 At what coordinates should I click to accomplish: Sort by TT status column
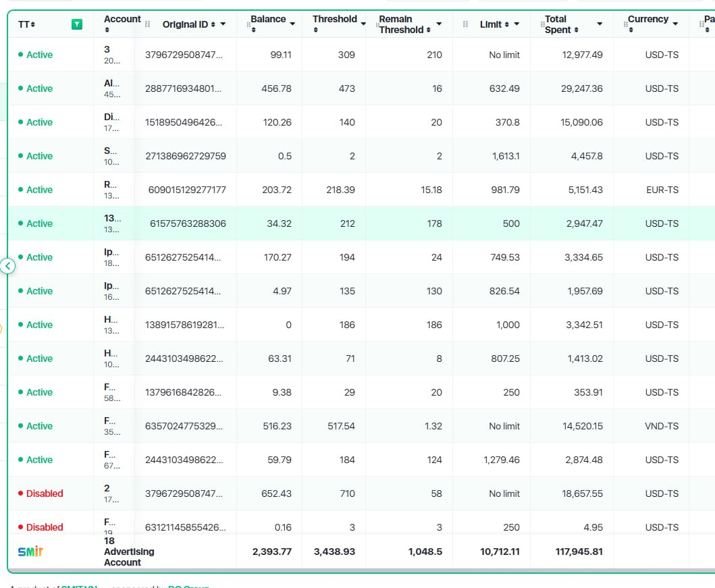coord(33,24)
